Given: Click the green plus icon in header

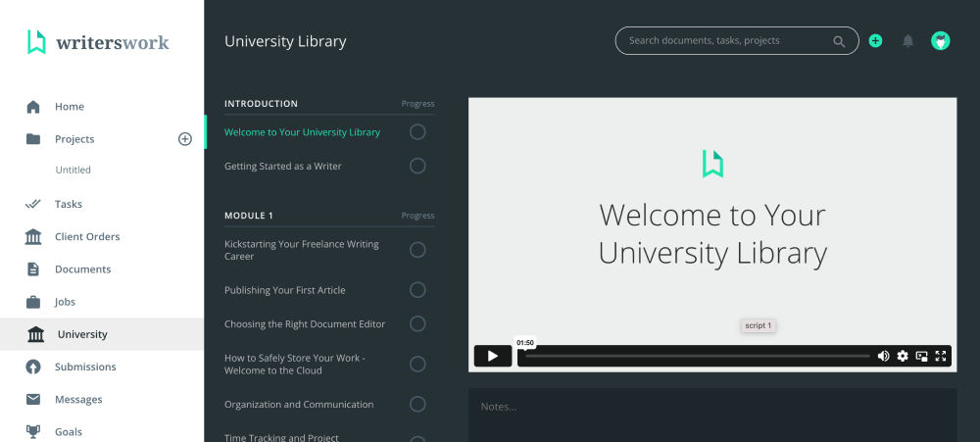Looking at the screenshot, I should 875,41.
